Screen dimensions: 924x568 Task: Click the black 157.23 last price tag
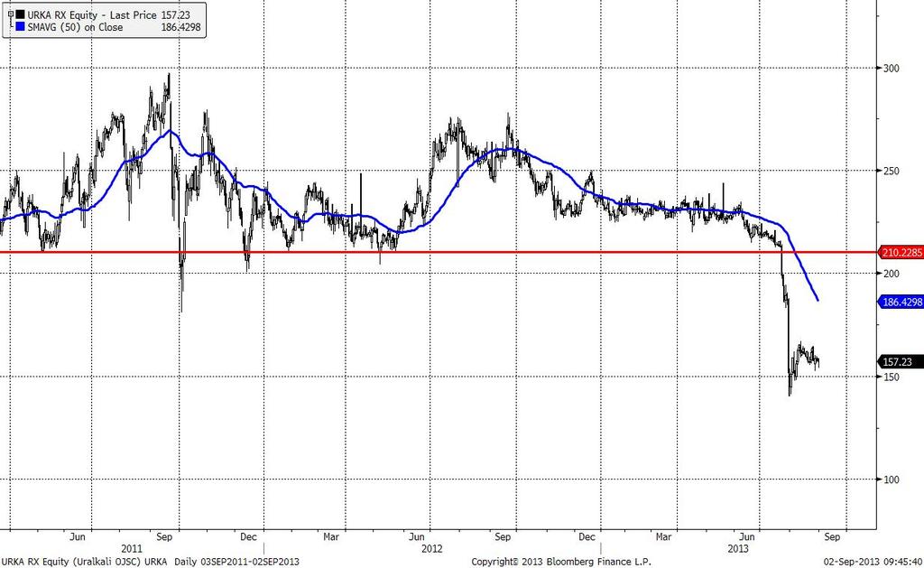[901, 361]
